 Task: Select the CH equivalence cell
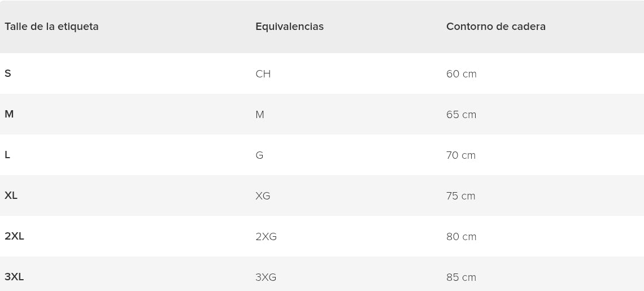click(x=263, y=74)
